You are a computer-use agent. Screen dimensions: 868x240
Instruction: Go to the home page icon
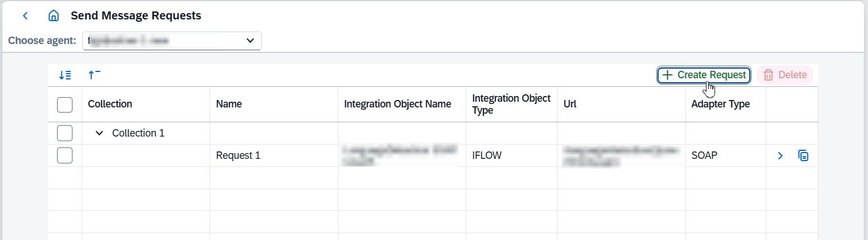pos(54,16)
